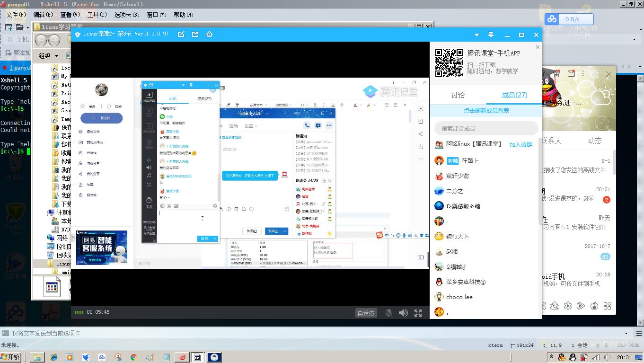Switch to the 讨论 tab
644x363 pixels.
point(458,95)
